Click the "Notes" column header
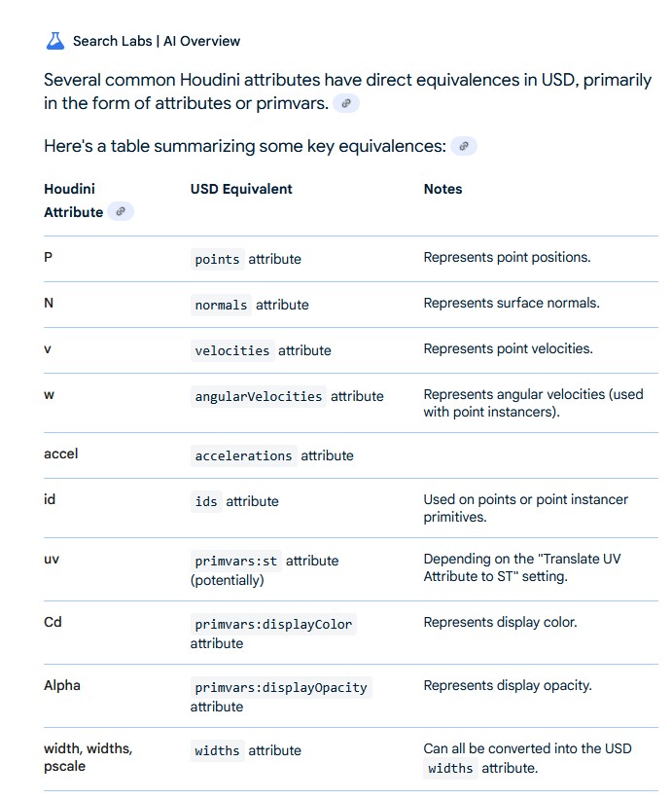Image resolution: width=672 pixels, height=799 pixels. [442, 189]
